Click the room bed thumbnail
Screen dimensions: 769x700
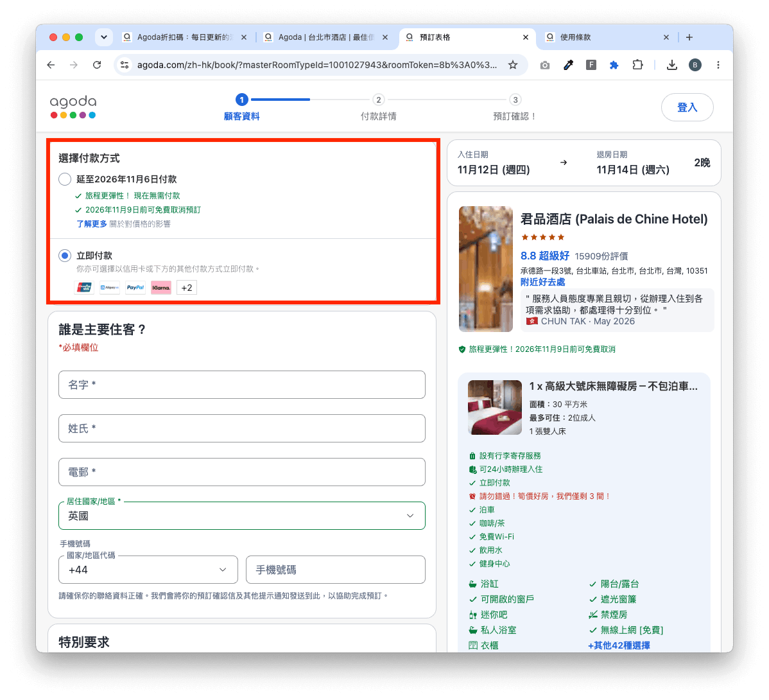494,407
